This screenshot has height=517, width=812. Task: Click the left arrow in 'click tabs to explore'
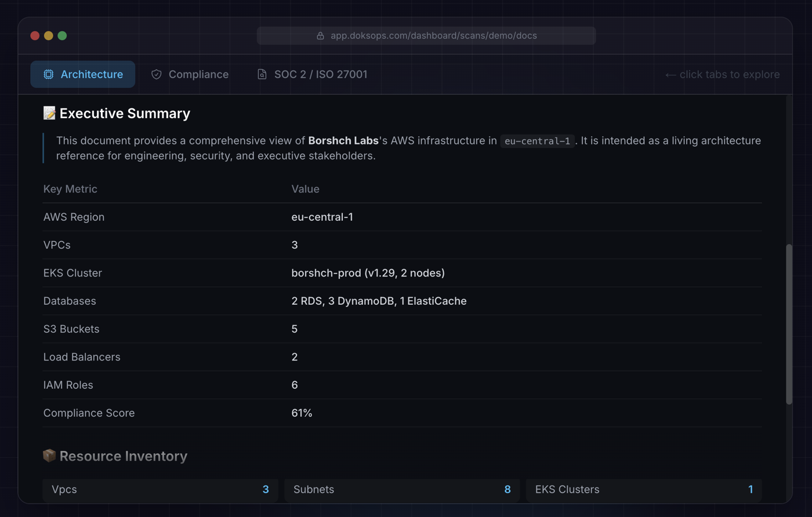click(x=670, y=74)
